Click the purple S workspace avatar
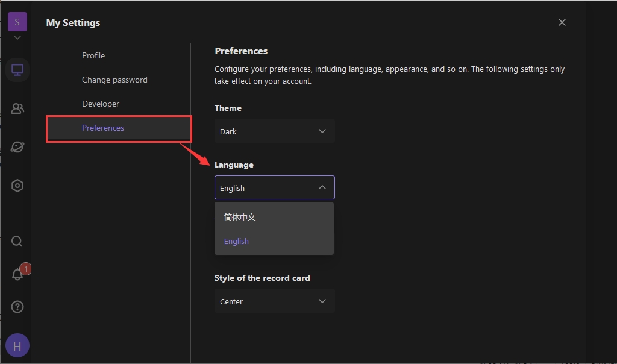This screenshot has width=617, height=364. 17,22
